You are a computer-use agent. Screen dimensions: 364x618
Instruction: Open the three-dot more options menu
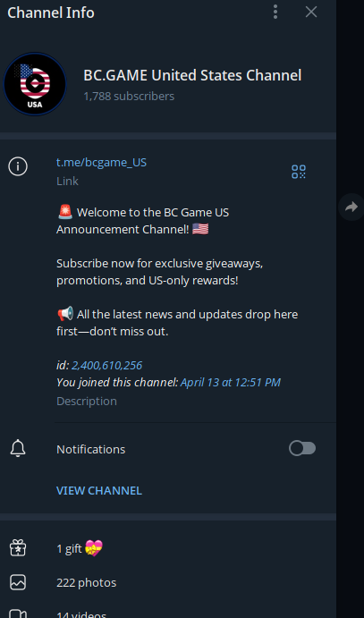pyautogui.click(x=275, y=13)
